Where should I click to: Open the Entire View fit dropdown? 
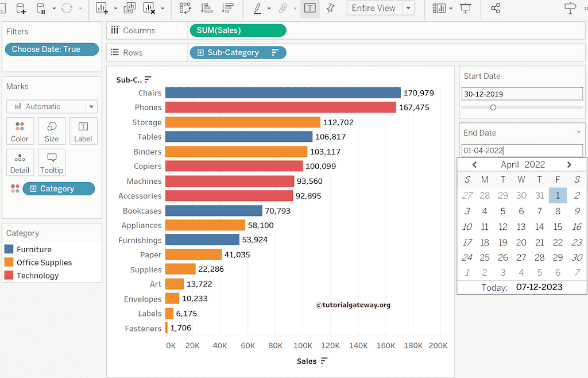[407, 9]
